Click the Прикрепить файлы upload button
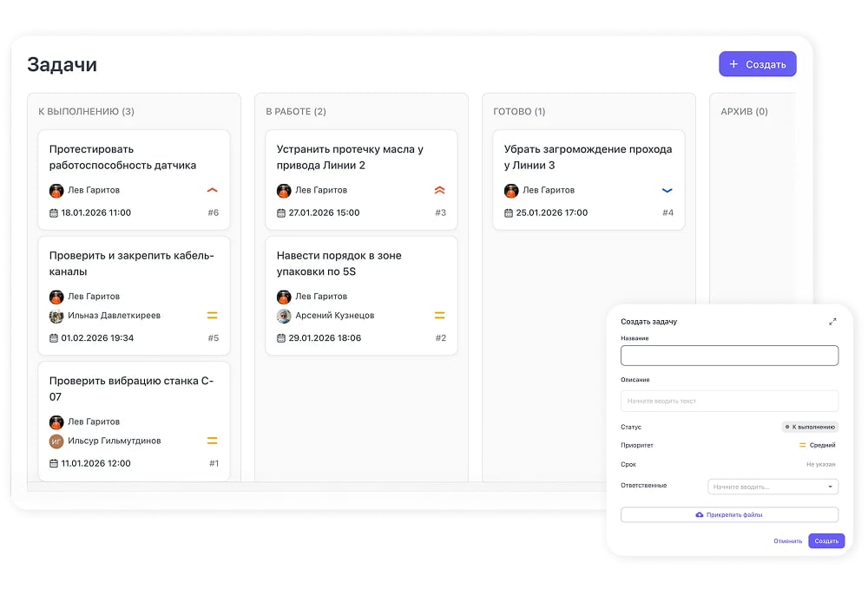This screenshot has width=868, height=595. 730,515
